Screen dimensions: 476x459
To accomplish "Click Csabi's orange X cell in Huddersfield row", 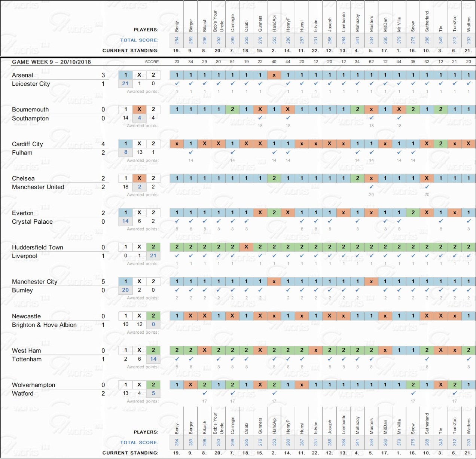I will 246,247.
